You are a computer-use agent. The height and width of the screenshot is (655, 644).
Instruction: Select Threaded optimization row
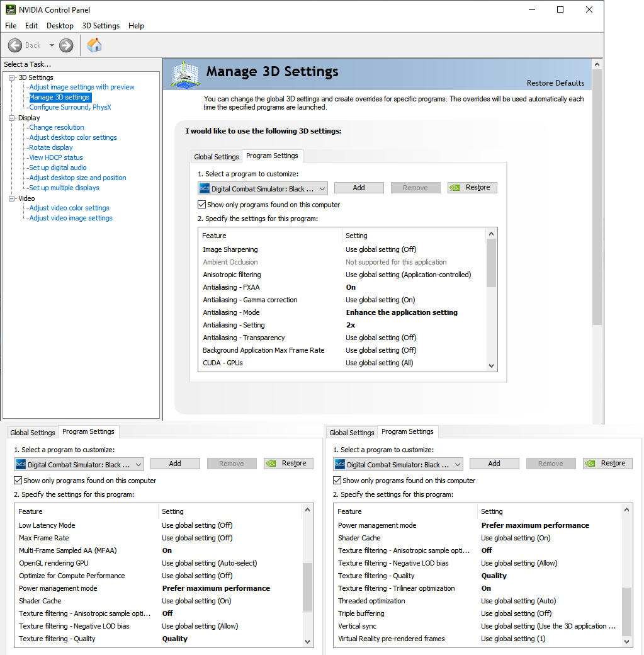478,601
